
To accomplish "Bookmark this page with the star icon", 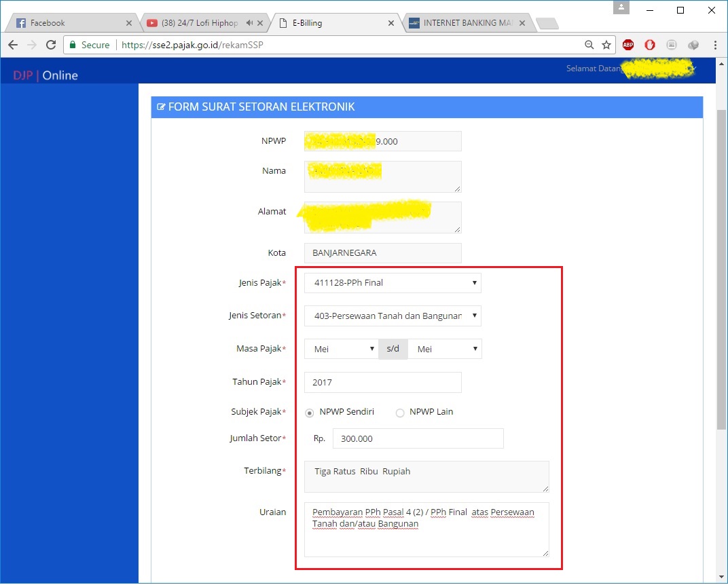I will [x=606, y=45].
